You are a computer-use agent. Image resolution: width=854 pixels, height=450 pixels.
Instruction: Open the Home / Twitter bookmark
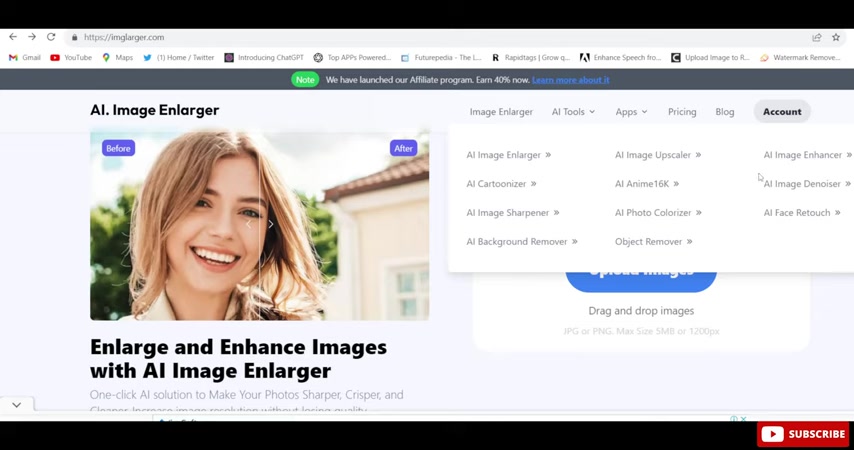tap(179, 57)
